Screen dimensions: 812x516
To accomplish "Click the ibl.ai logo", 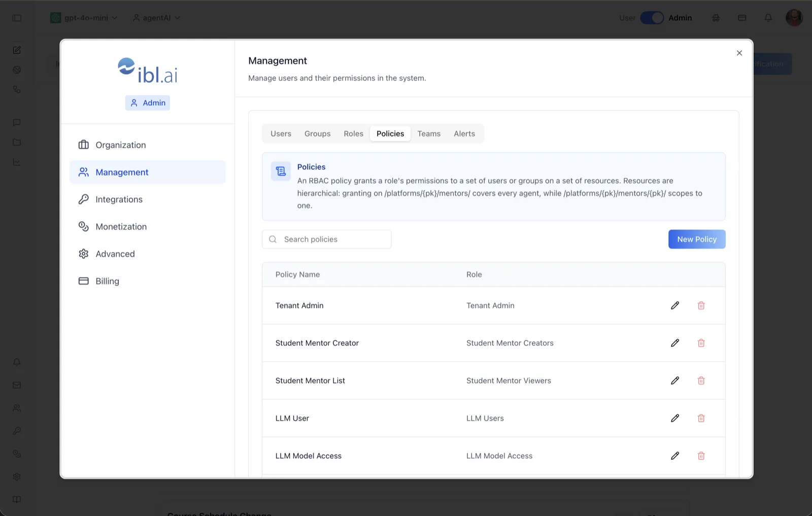I will (x=148, y=71).
